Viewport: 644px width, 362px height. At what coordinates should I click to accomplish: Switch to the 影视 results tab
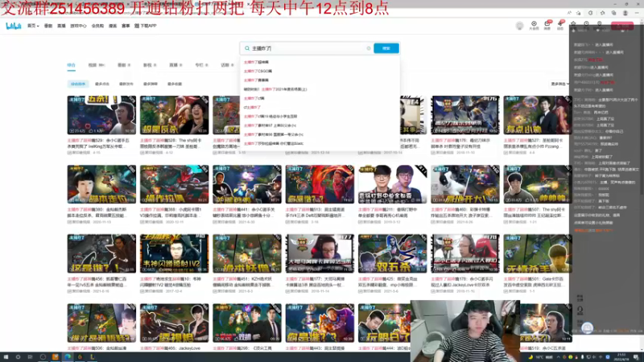150,65
